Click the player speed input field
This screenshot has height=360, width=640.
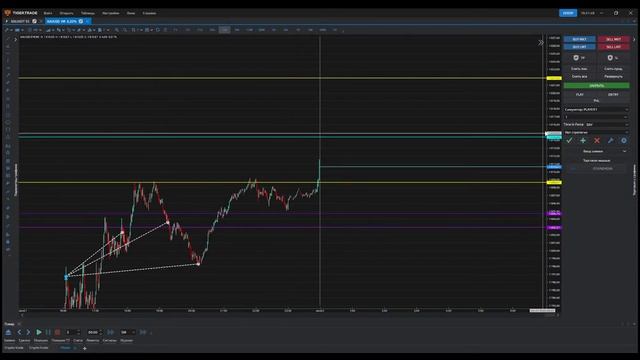[x=72, y=332]
